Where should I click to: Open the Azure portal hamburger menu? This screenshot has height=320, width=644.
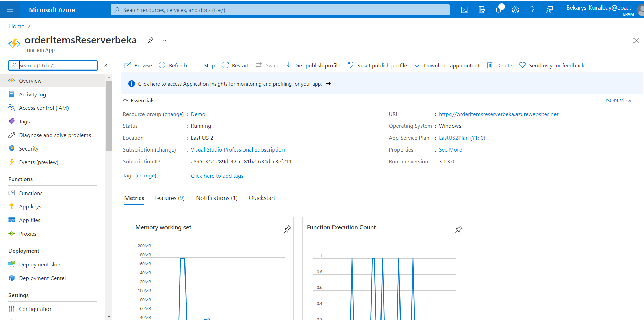click(x=10, y=9)
